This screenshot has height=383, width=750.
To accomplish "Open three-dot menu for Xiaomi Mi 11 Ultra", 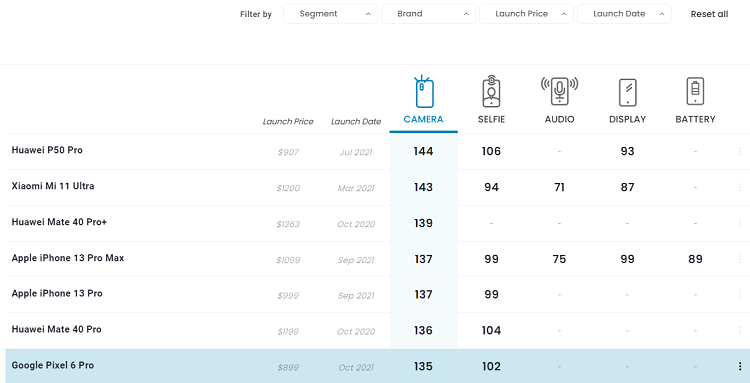I will [740, 187].
